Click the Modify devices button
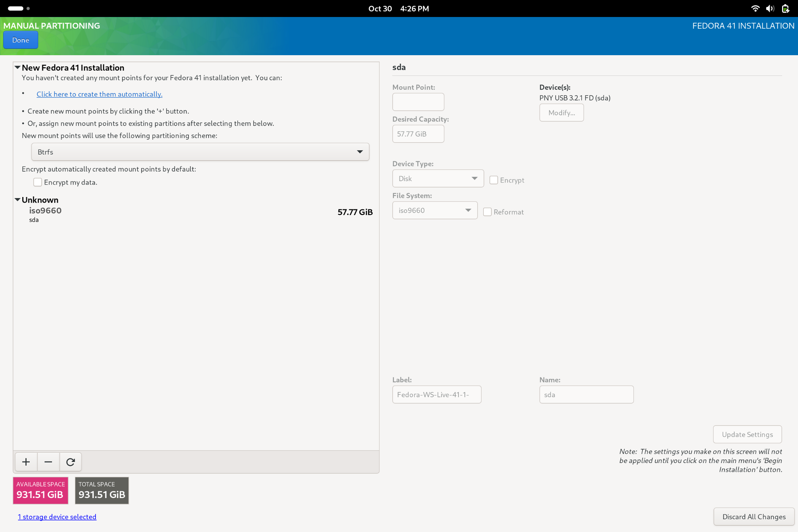This screenshot has height=532, width=798. point(561,113)
